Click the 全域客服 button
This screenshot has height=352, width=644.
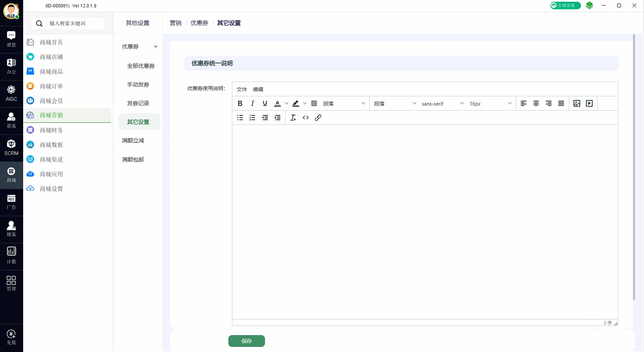[566, 5]
